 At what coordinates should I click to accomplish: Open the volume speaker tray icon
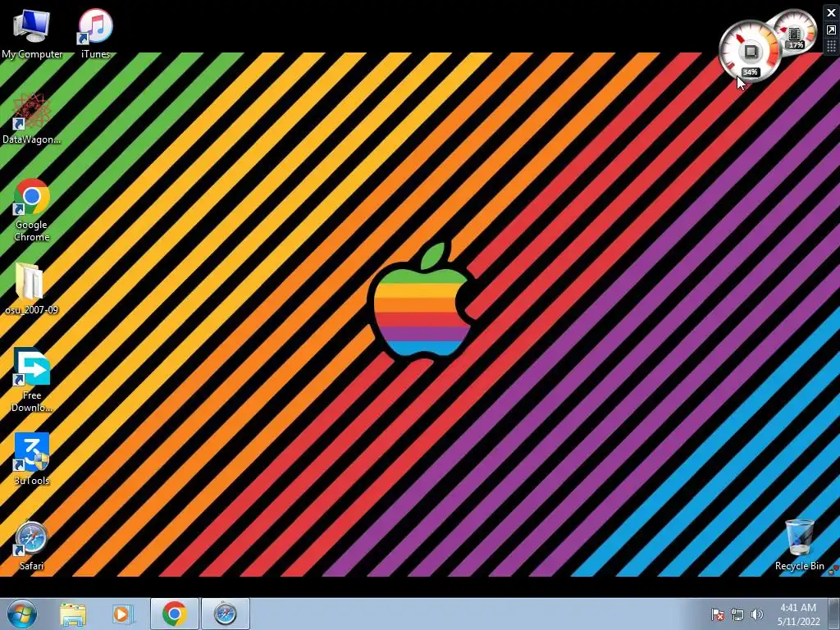(x=757, y=614)
